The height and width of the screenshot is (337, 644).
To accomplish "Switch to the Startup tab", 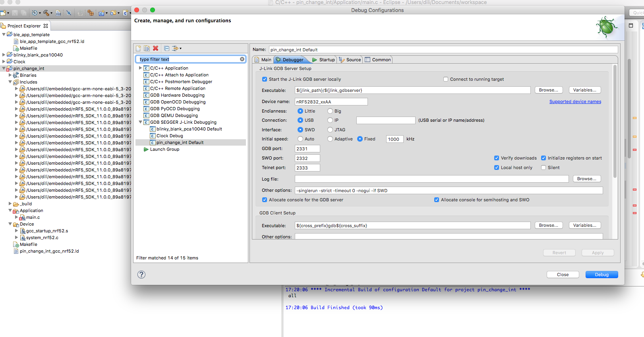I will tap(323, 60).
